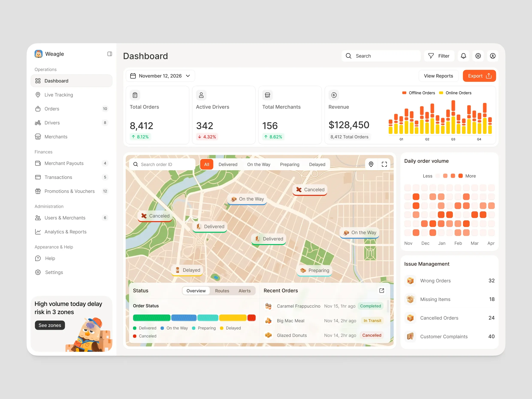Click View Reports button
The height and width of the screenshot is (399, 532).
(x=438, y=76)
